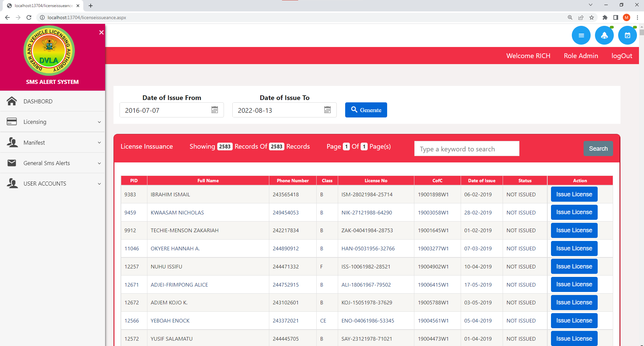Focus the keyword search text field
Viewport: 644px width, 346px height.
point(466,149)
